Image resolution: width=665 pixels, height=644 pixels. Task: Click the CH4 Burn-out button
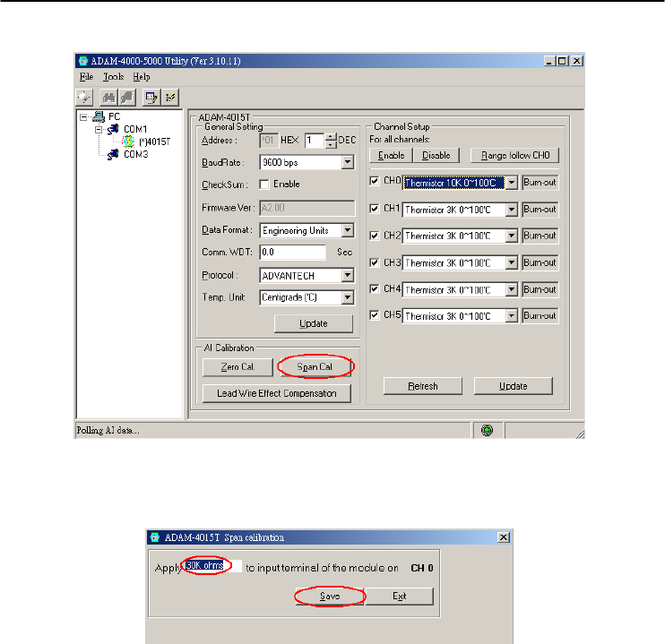point(540,289)
